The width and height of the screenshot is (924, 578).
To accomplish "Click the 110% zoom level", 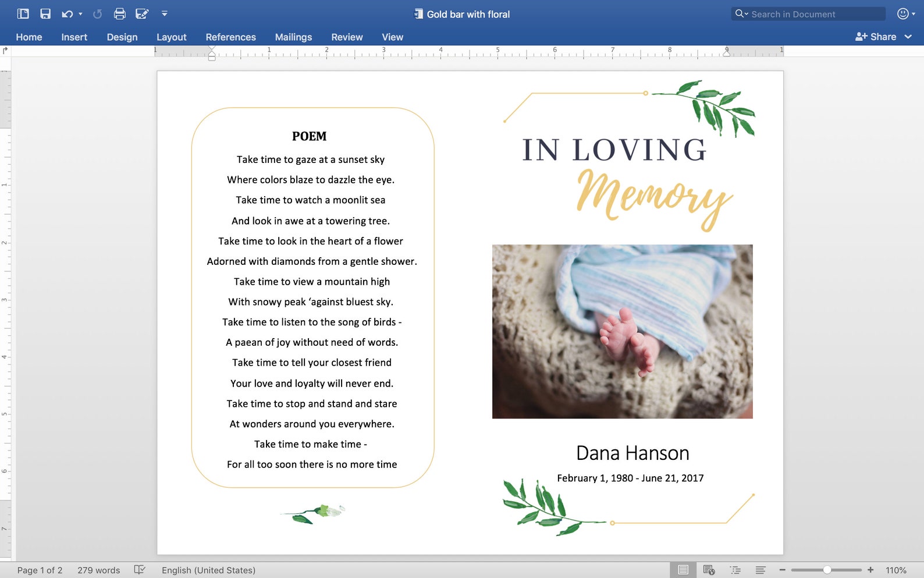I will [x=896, y=570].
